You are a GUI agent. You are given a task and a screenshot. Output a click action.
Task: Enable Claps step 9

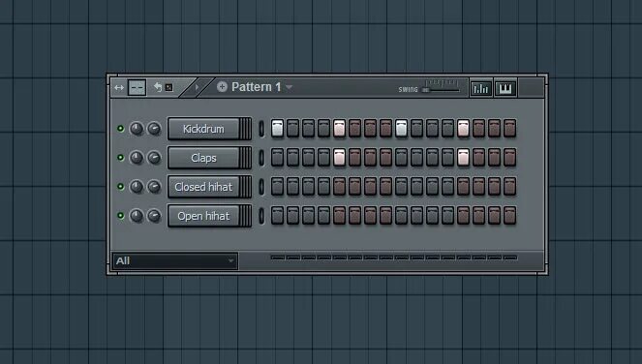401,157
